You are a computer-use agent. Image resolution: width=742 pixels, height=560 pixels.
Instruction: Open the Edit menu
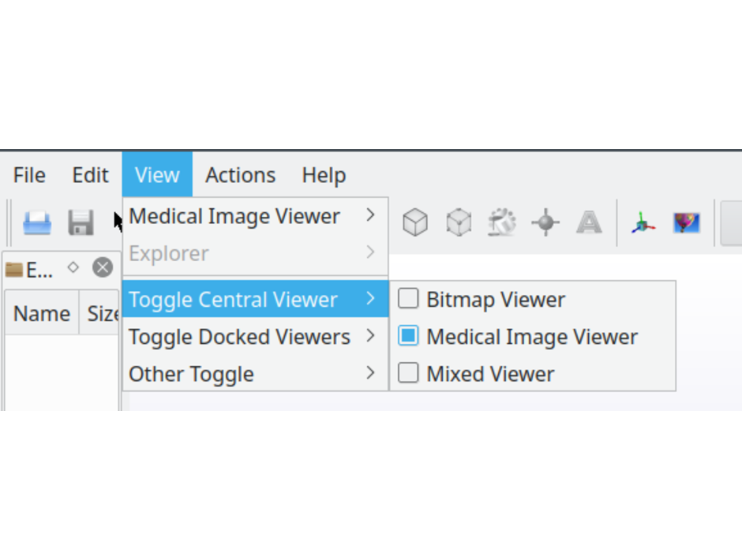(90, 175)
